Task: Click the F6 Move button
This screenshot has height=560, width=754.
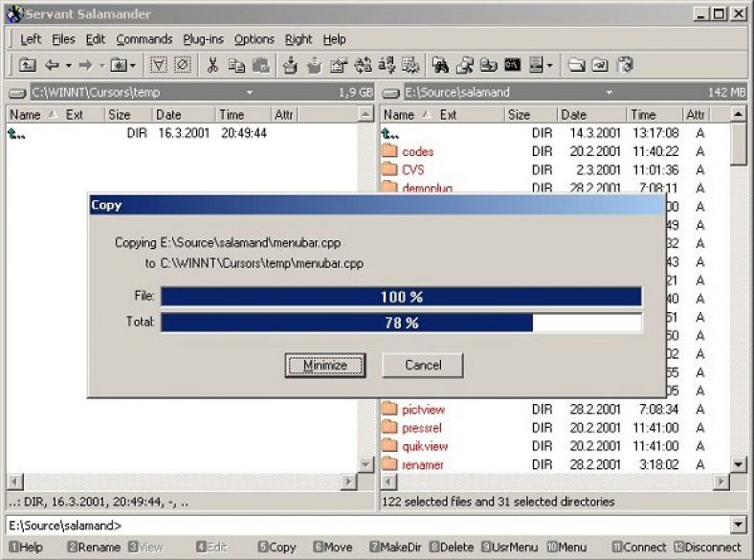Action: (x=333, y=548)
